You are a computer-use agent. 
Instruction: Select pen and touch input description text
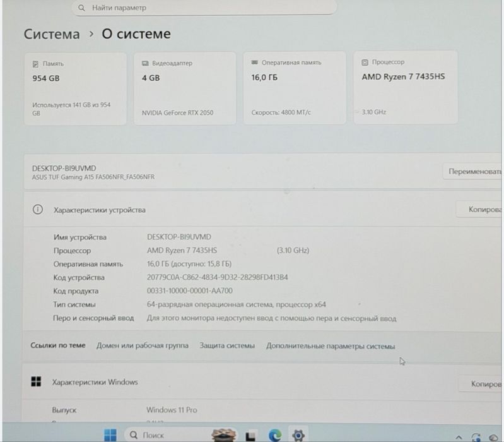[272, 318]
